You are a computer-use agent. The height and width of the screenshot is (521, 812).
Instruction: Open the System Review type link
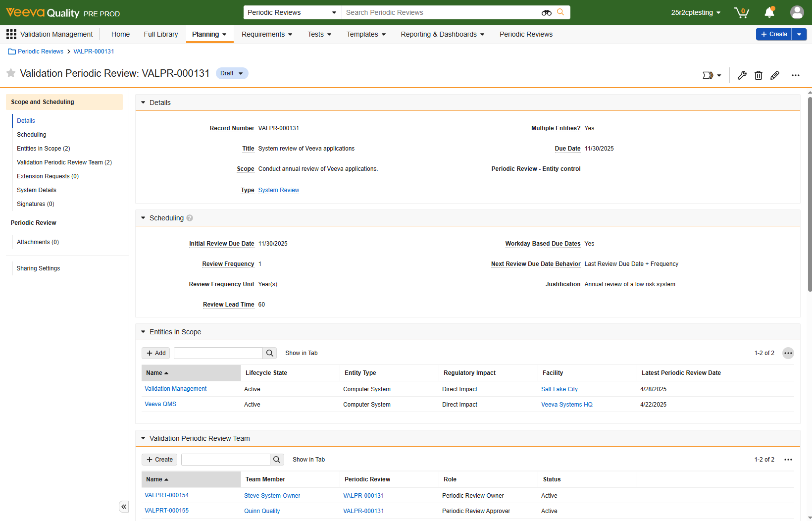279,190
